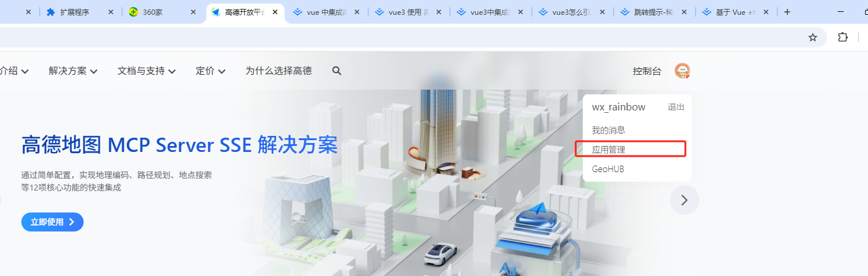Screen dimensions: 868x276
Task: Close the 高德开放平台 tab
Action: pyautogui.click(x=275, y=12)
